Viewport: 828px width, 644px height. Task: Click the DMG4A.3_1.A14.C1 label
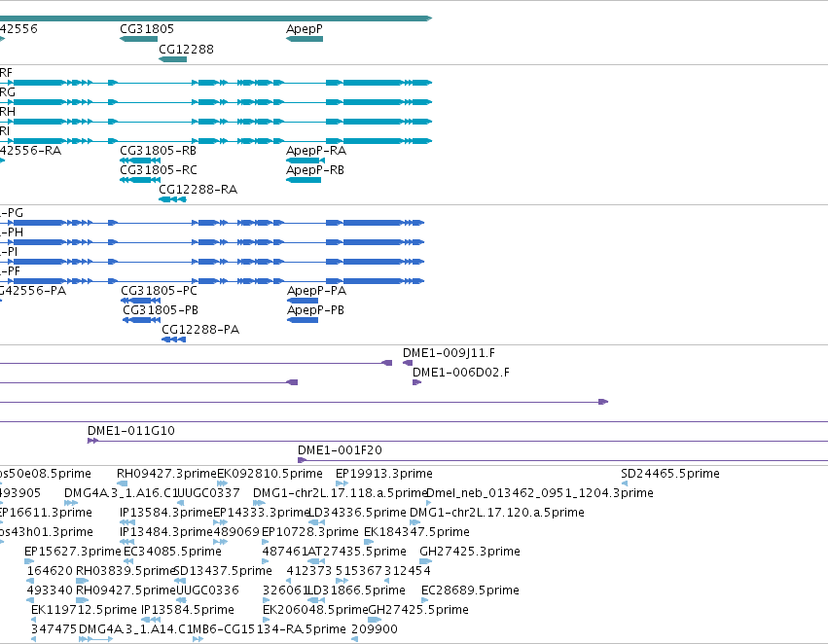pyautogui.click(x=134, y=629)
